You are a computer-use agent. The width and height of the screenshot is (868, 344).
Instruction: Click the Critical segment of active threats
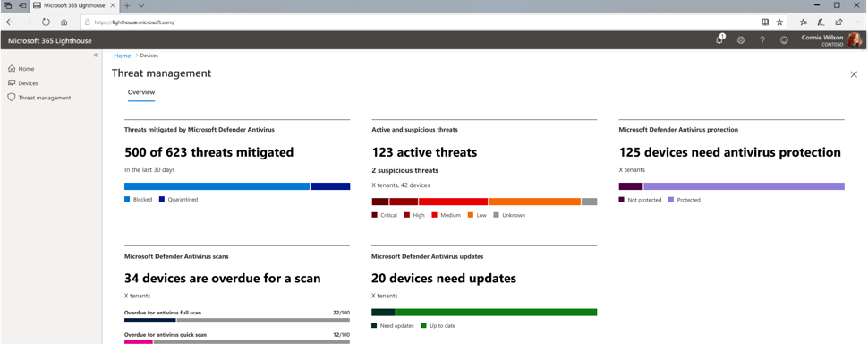coord(379,202)
